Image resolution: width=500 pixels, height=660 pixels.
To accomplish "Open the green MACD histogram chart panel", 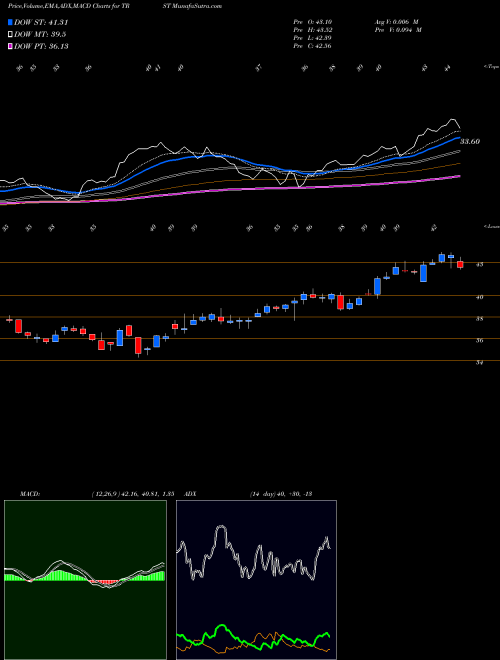I will pos(85,580).
